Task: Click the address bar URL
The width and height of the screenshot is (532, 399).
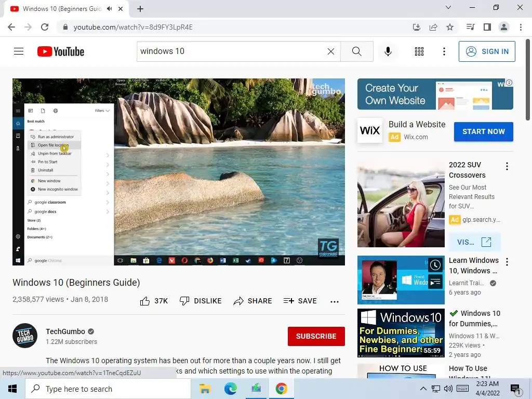Action: pyautogui.click(x=133, y=27)
